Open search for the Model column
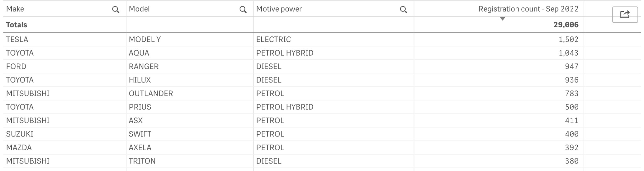 pos(243,10)
